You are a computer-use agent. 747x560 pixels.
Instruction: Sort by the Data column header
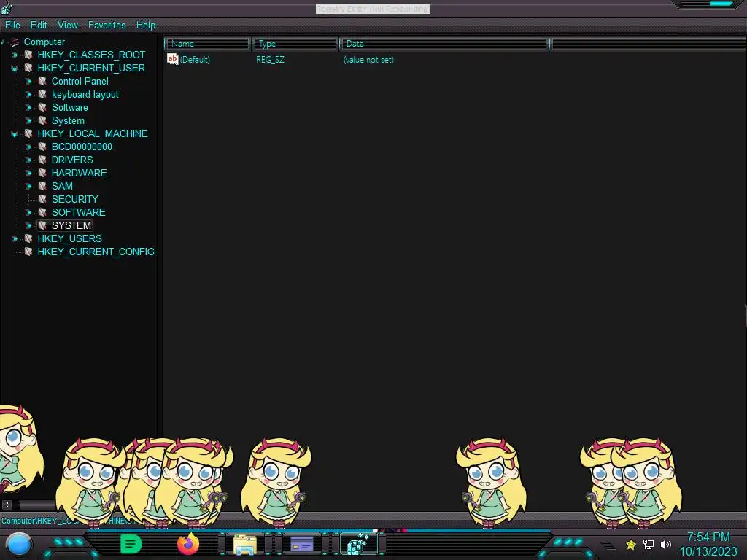pyautogui.click(x=444, y=44)
